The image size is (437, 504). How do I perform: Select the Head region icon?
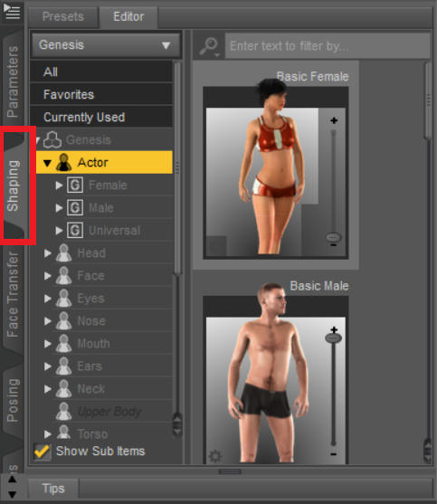tap(63, 253)
